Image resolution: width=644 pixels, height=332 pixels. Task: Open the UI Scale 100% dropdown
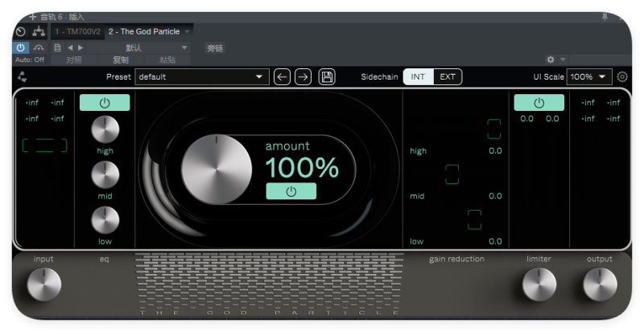(x=589, y=77)
